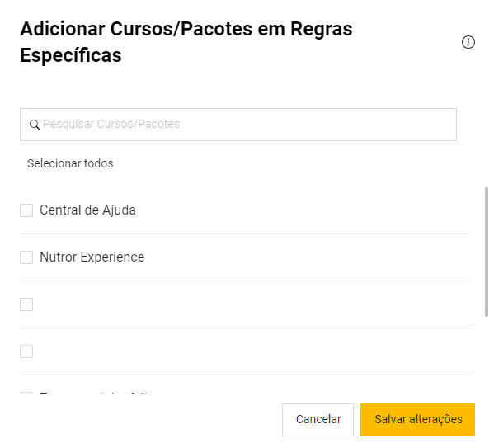Focus the Pesquisar Cursos/Pacotes search field
The width and height of the screenshot is (494, 448).
pyautogui.click(x=238, y=125)
